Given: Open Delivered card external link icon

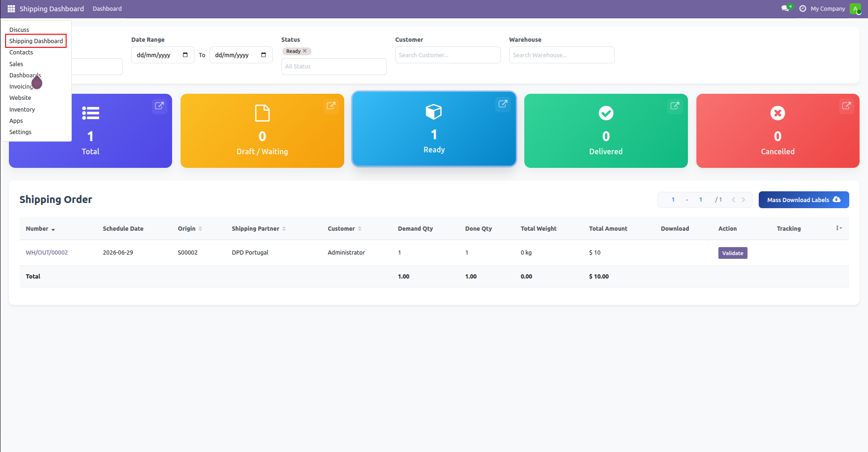Looking at the screenshot, I should click(x=675, y=105).
